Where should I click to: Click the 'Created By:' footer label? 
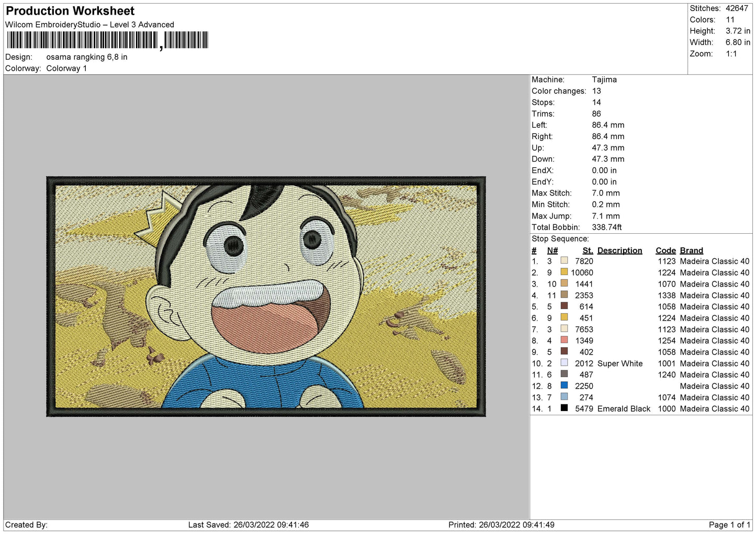click(26, 525)
